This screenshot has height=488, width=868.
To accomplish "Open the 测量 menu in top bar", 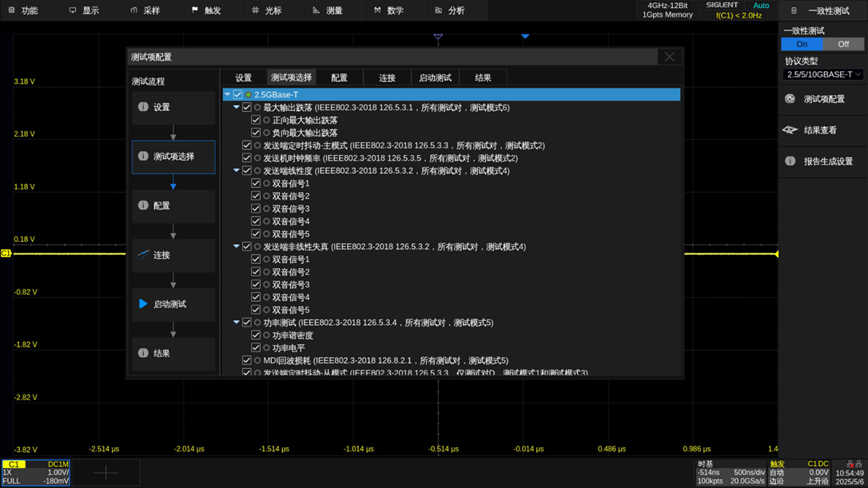I will tap(328, 10).
